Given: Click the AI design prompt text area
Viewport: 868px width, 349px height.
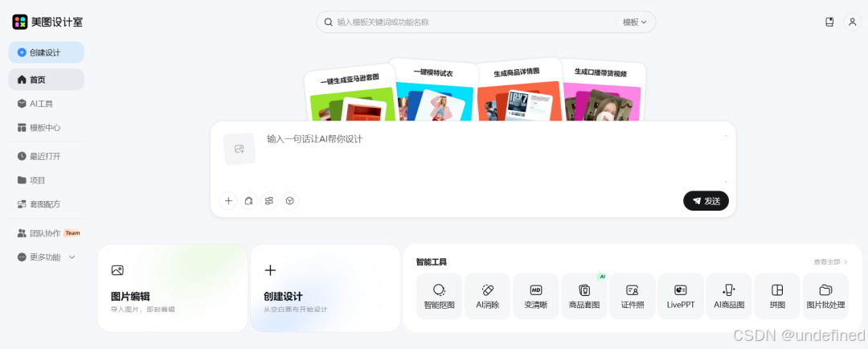Looking at the screenshot, I should [x=493, y=158].
